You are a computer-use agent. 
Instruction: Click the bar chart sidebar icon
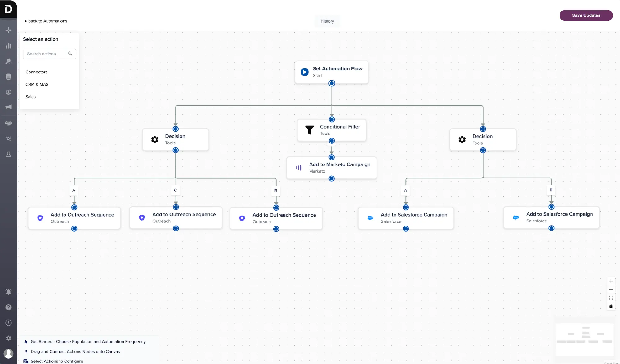pos(8,46)
